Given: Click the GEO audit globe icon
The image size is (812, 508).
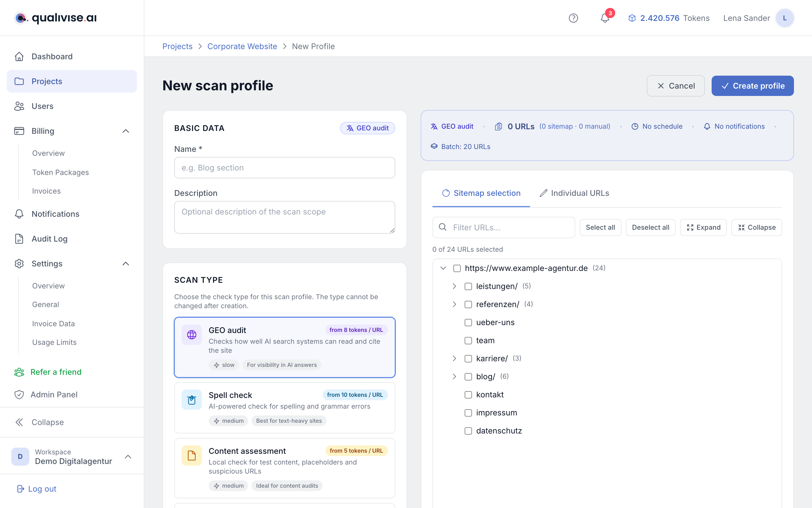Looking at the screenshot, I should click(192, 335).
